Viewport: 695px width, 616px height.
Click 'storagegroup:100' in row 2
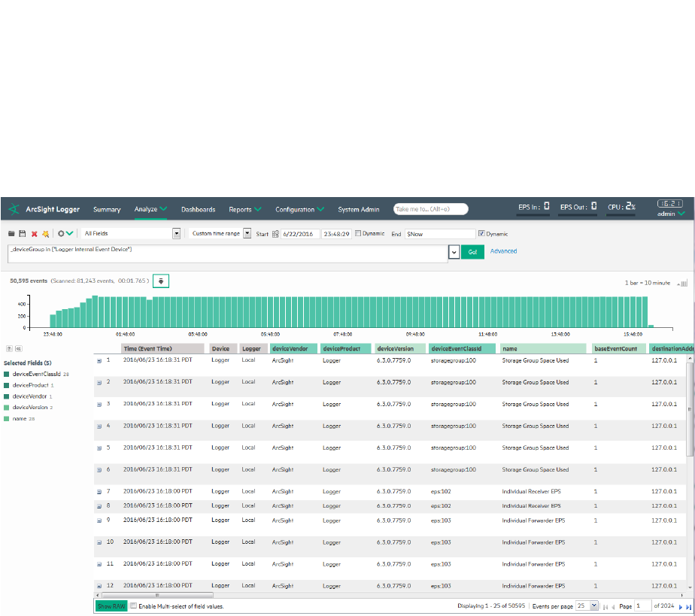tap(453, 382)
